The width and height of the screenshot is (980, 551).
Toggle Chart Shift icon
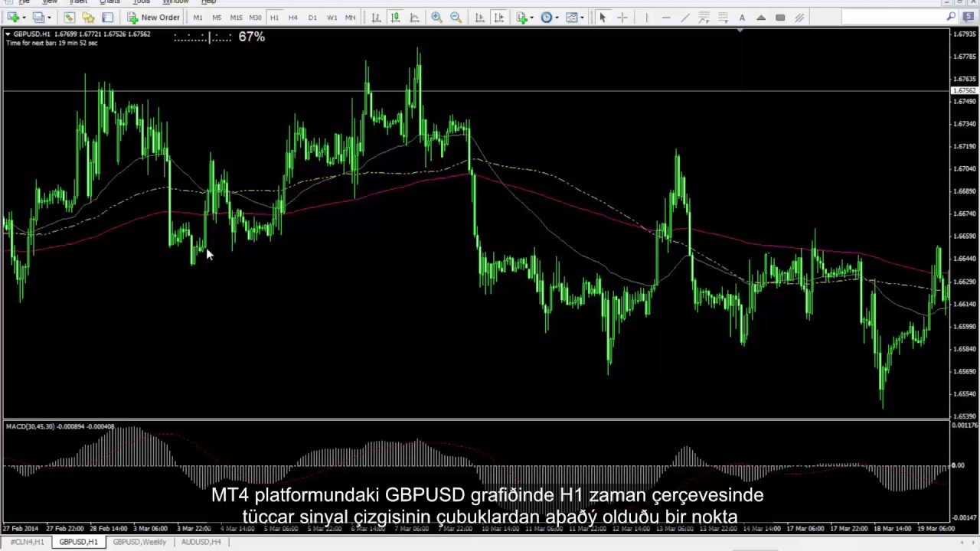click(x=498, y=17)
